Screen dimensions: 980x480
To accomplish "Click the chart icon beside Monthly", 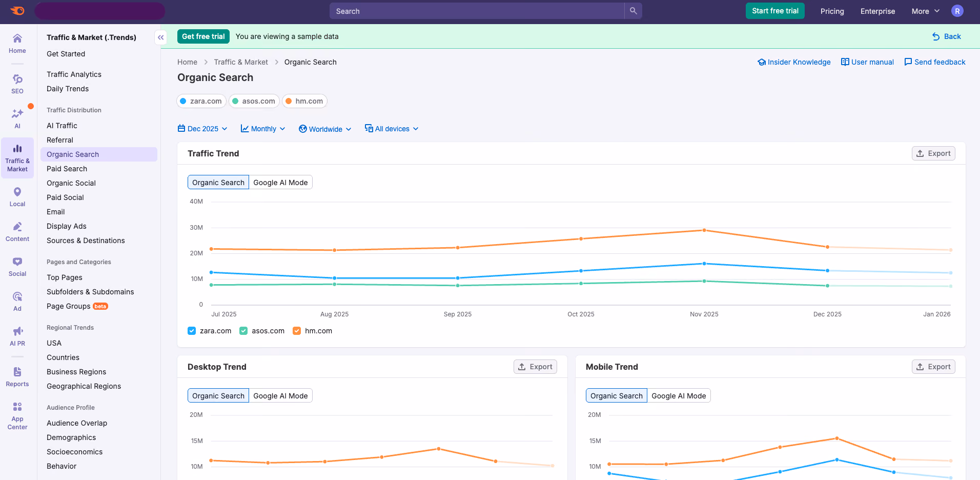I will (244, 128).
